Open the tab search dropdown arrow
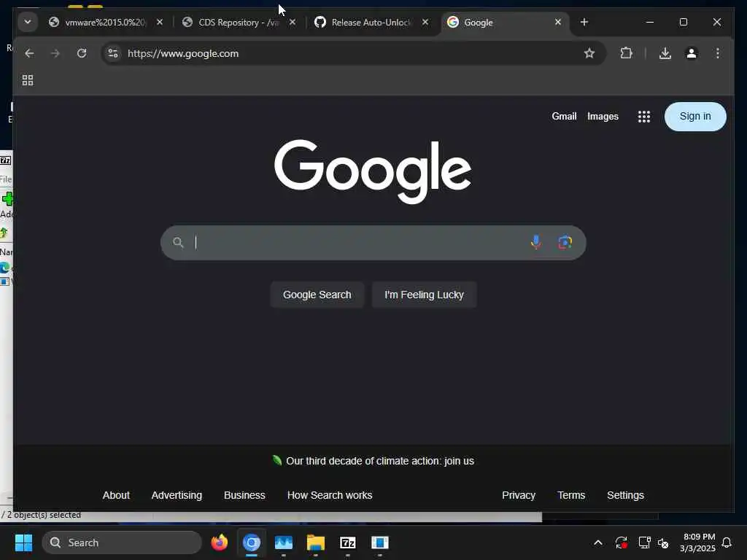Viewport: 747px width, 560px height. click(x=28, y=22)
